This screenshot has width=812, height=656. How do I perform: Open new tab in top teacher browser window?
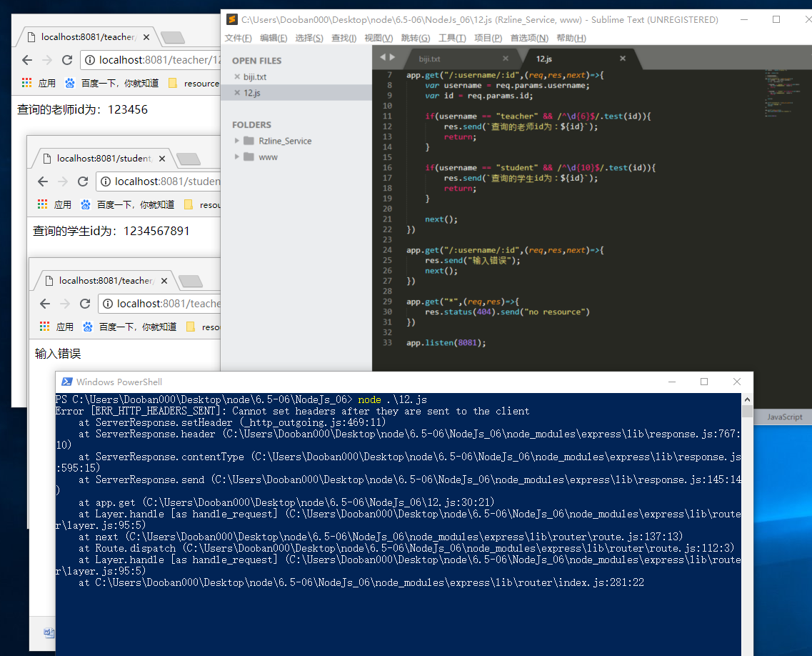click(172, 37)
